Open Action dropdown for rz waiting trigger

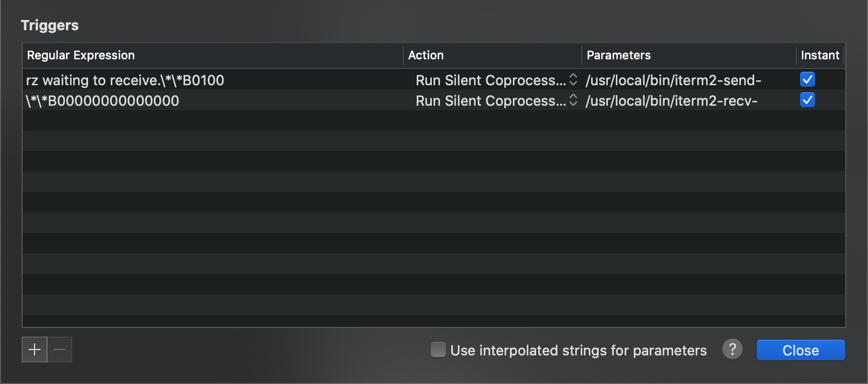pyautogui.click(x=493, y=80)
